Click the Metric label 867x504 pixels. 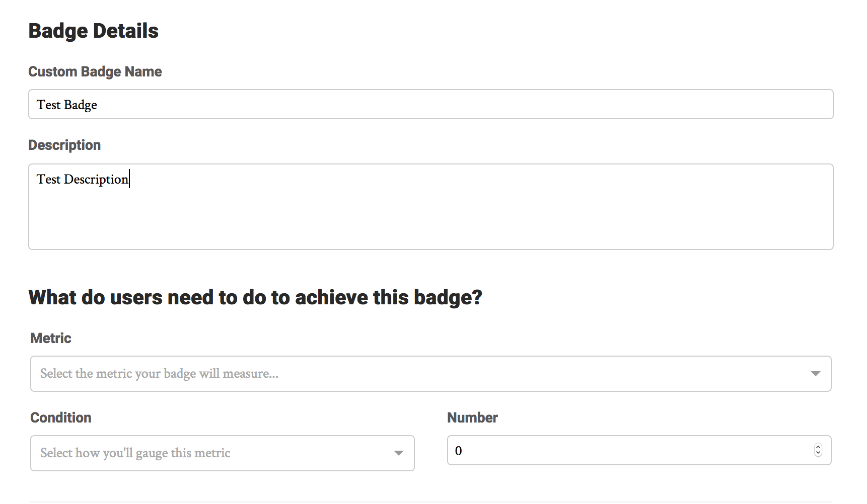pos(51,338)
